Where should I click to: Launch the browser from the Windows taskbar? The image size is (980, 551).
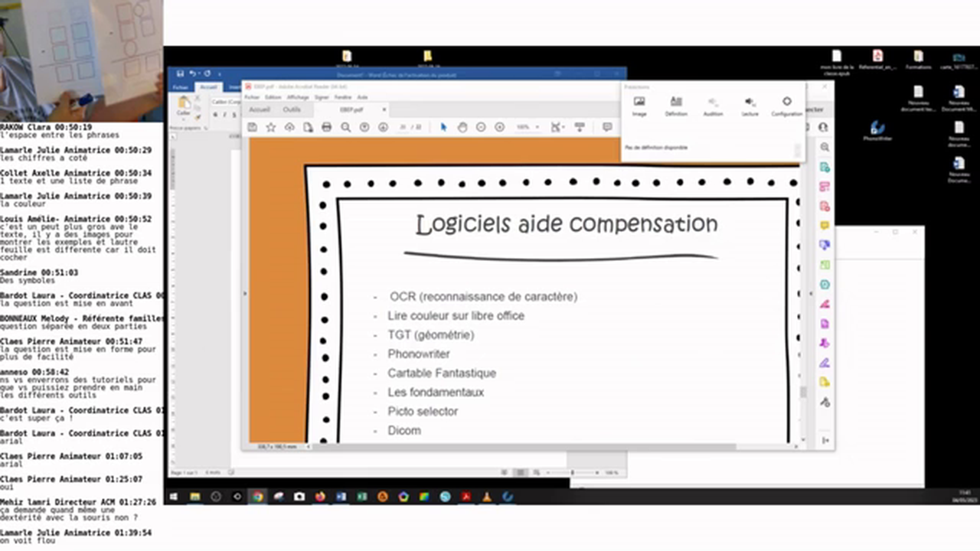pyautogui.click(x=257, y=497)
